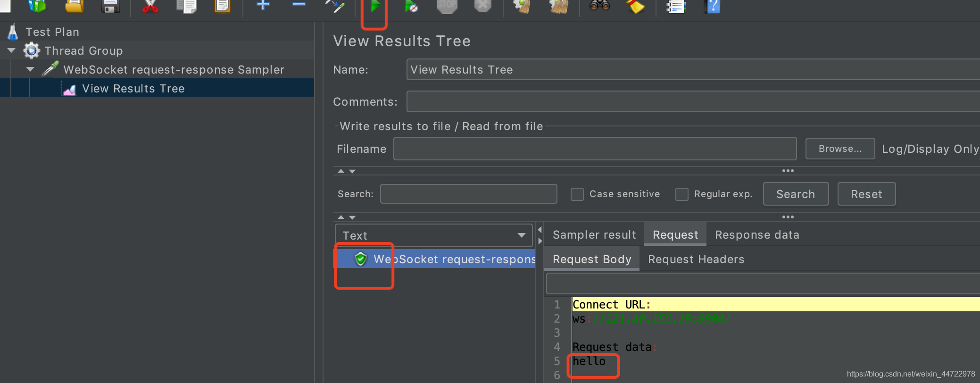980x383 pixels.
Task: Click the green shield success icon
Action: tap(361, 259)
